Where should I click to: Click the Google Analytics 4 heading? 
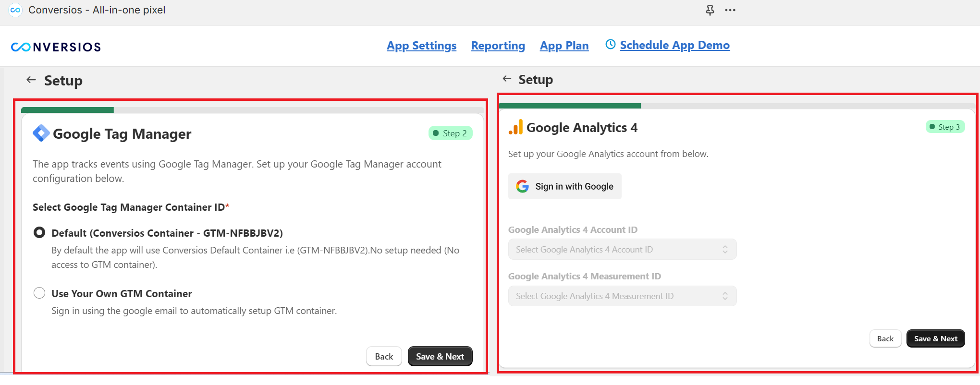tap(582, 127)
